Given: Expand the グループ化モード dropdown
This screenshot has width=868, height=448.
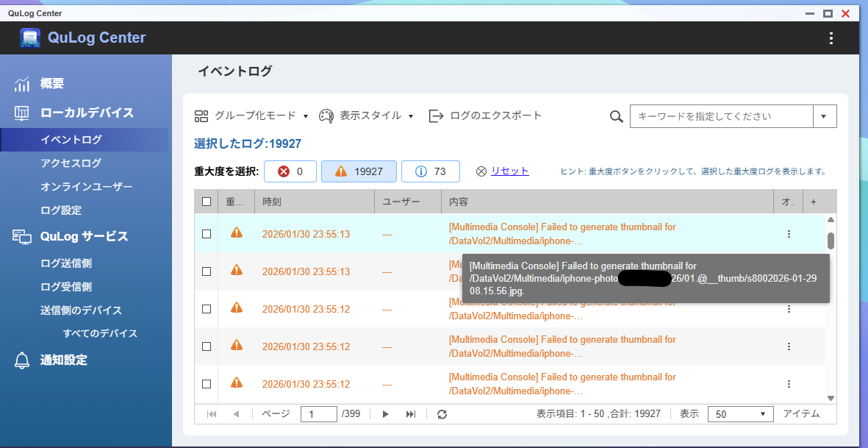Looking at the screenshot, I should [x=251, y=115].
